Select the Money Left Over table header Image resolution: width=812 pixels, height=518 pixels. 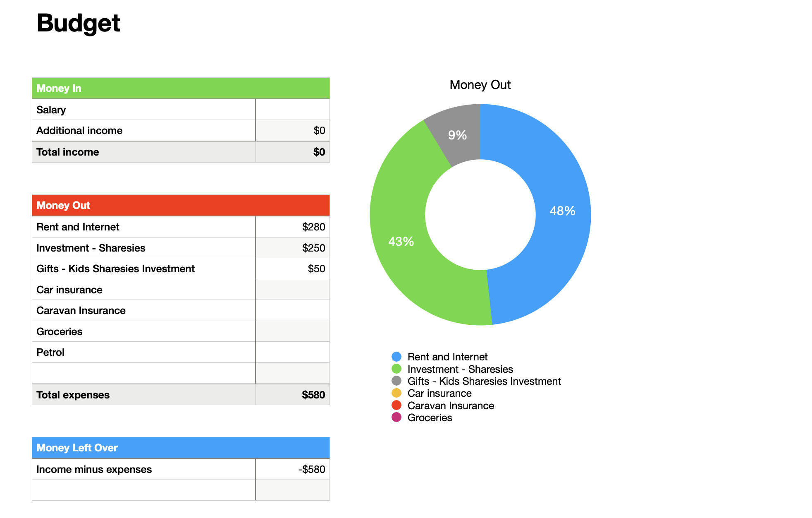coord(181,448)
